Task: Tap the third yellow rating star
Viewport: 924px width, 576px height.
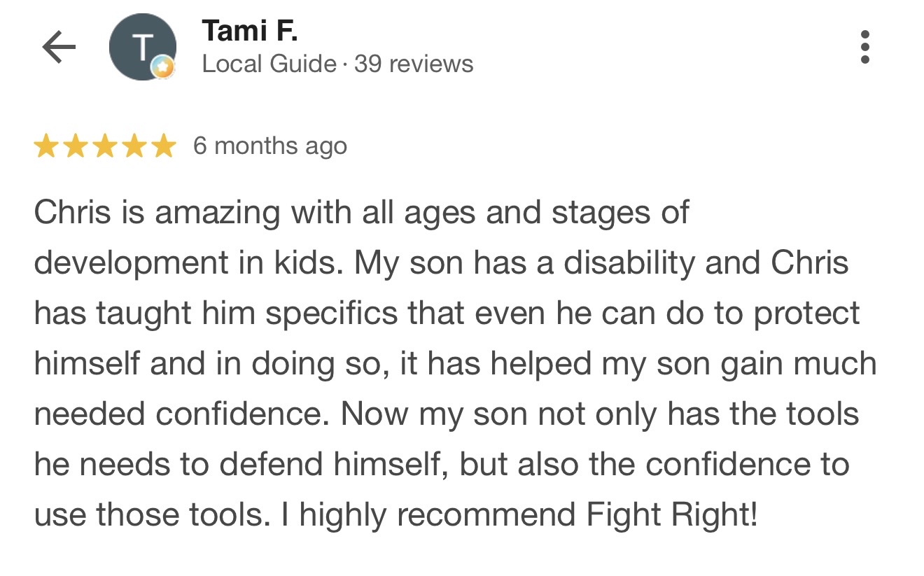Action: click(x=105, y=146)
